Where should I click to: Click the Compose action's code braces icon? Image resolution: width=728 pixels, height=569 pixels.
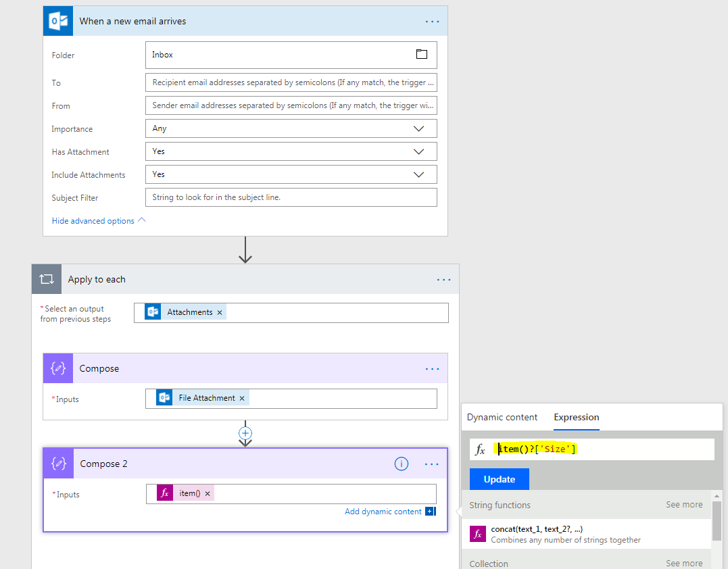tap(57, 368)
